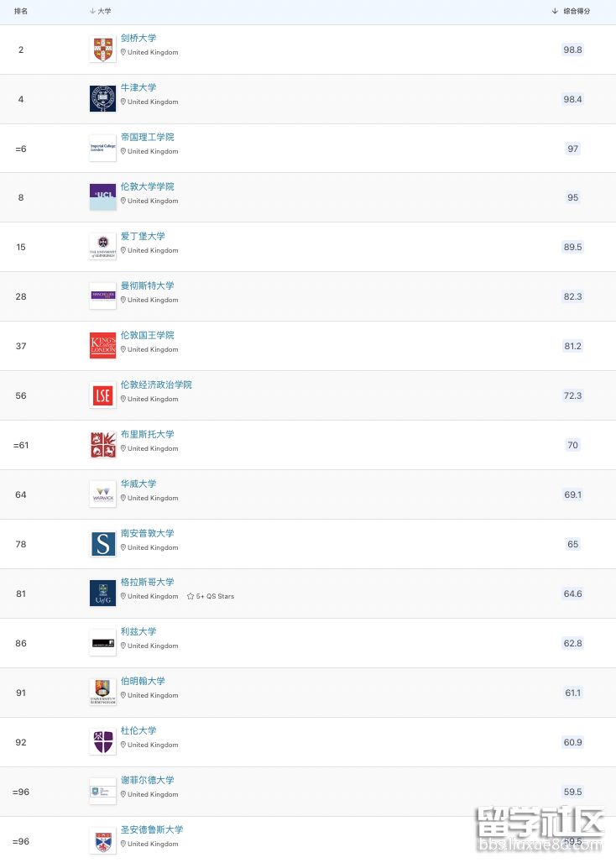Click the King's College London red logo
This screenshot has height=863, width=616.
click(x=102, y=346)
